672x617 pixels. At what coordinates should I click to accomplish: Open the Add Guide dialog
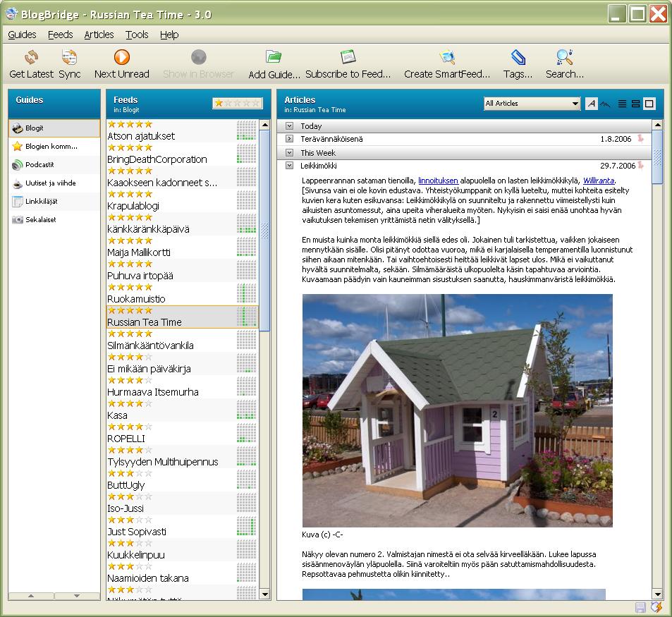274,58
